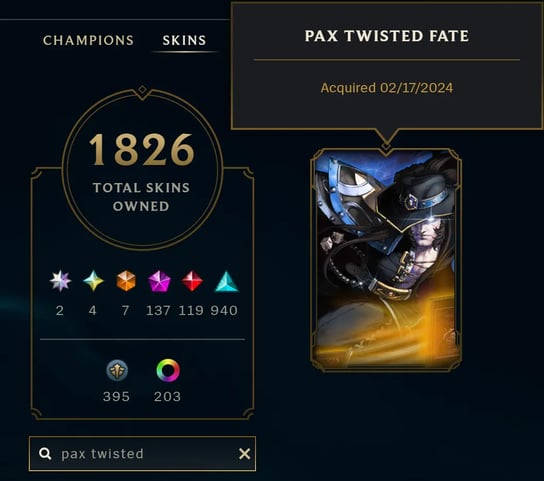Click the 940 count under the teal gem

click(224, 310)
